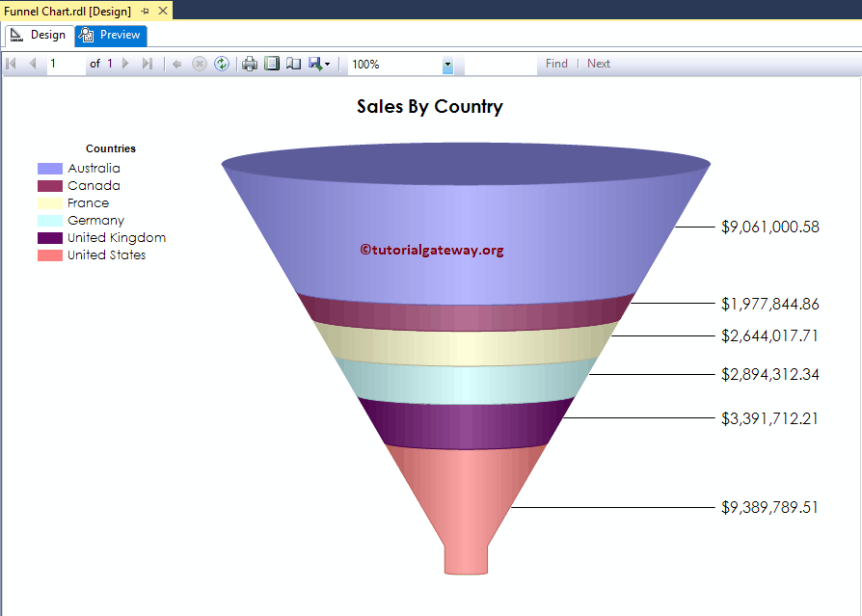
Task: Advance to the next report page
Action: point(125,64)
